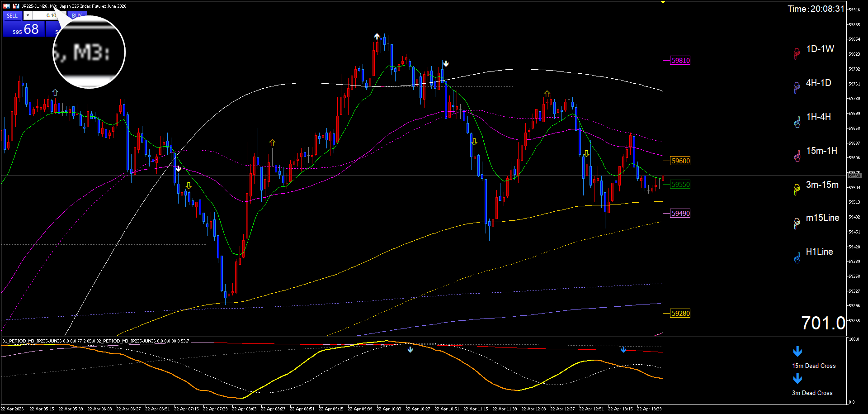Click the pink hand icon beside 15m-1H
Viewport: 868px width, 414px height.
[797, 156]
